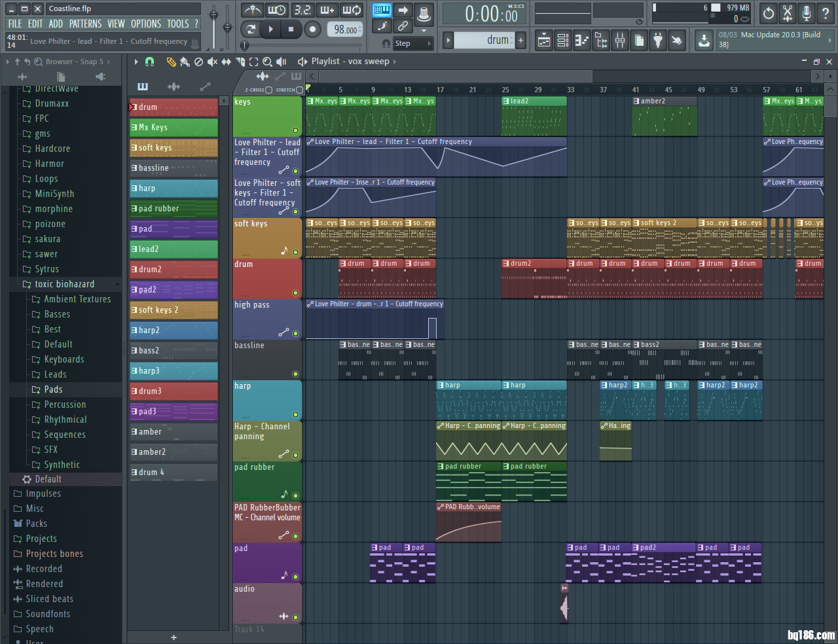Toggle typing keyboard to piano icon
This screenshot has height=644, width=838.
click(x=382, y=10)
